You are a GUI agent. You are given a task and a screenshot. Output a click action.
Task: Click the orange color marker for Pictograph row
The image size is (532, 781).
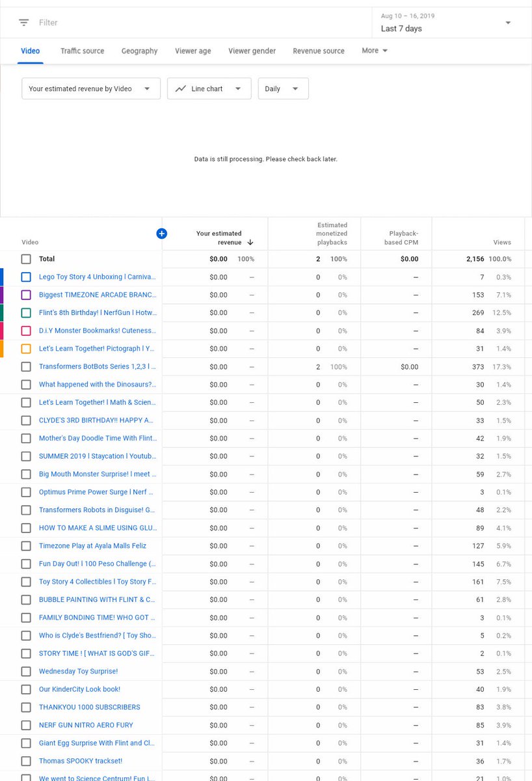pos(2,348)
